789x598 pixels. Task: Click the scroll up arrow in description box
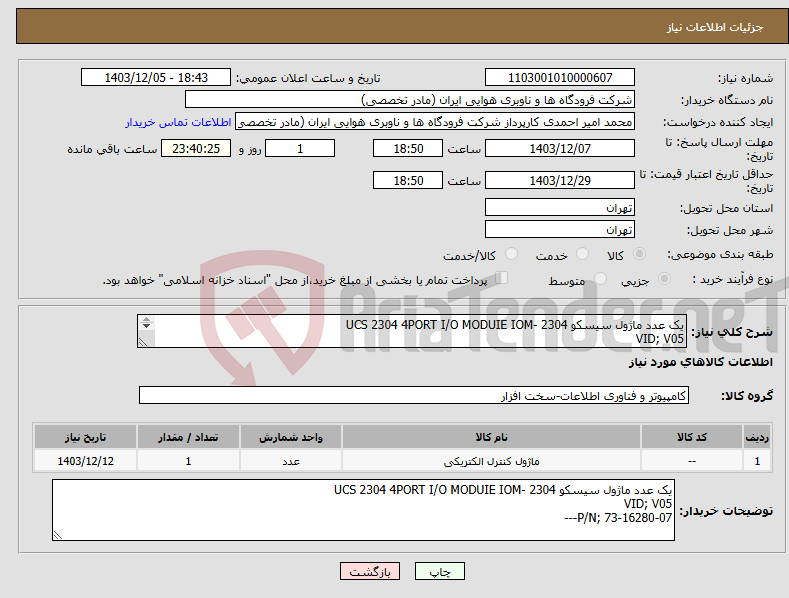[146, 319]
